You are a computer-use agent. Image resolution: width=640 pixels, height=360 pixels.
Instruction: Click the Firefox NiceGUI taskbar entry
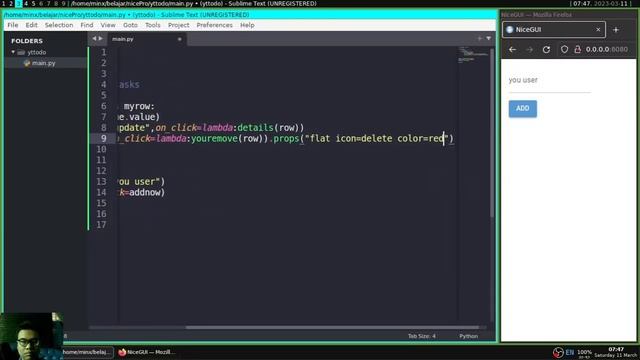tap(147, 352)
